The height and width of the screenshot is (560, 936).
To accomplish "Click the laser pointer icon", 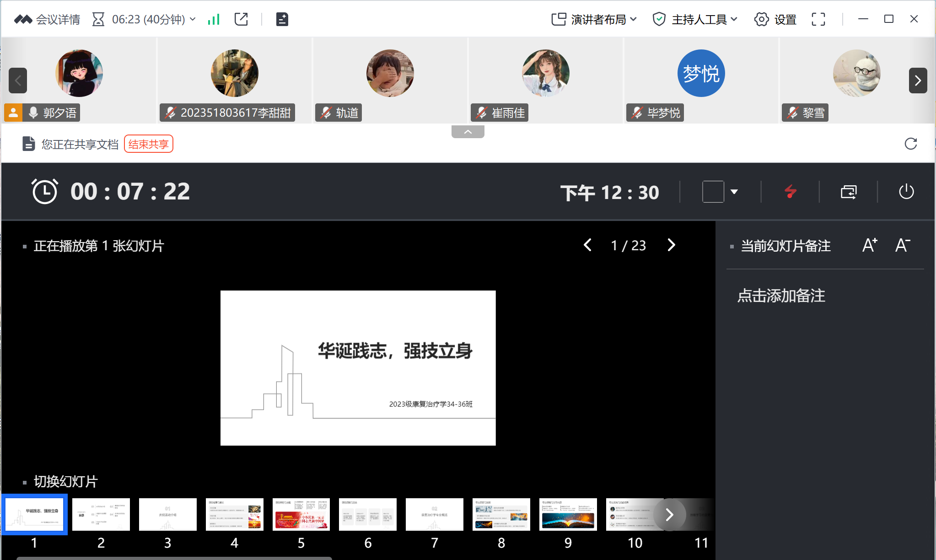I will click(x=790, y=192).
